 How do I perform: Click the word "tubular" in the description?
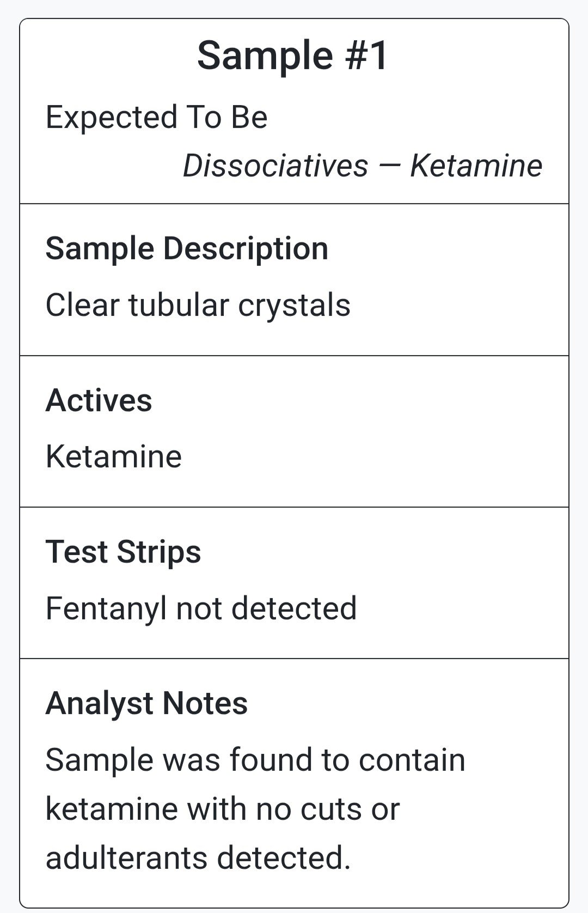pyautogui.click(x=179, y=305)
